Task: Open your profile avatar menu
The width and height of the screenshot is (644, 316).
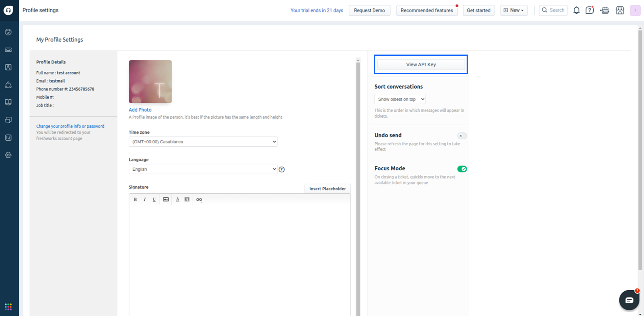Action: point(635,10)
